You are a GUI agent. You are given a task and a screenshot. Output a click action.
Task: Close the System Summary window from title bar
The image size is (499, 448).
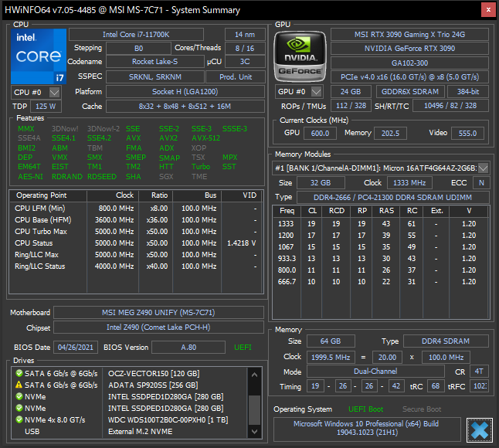click(x=487, y=10)
